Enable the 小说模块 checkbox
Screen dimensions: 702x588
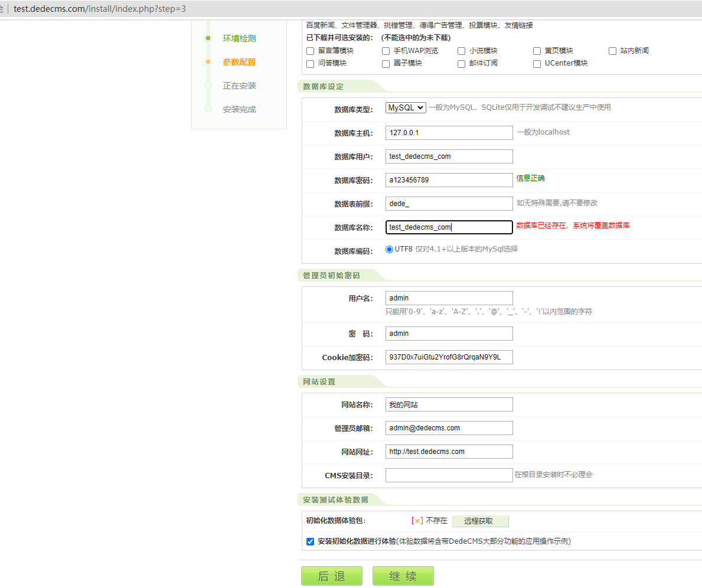(x=462, y=51)
